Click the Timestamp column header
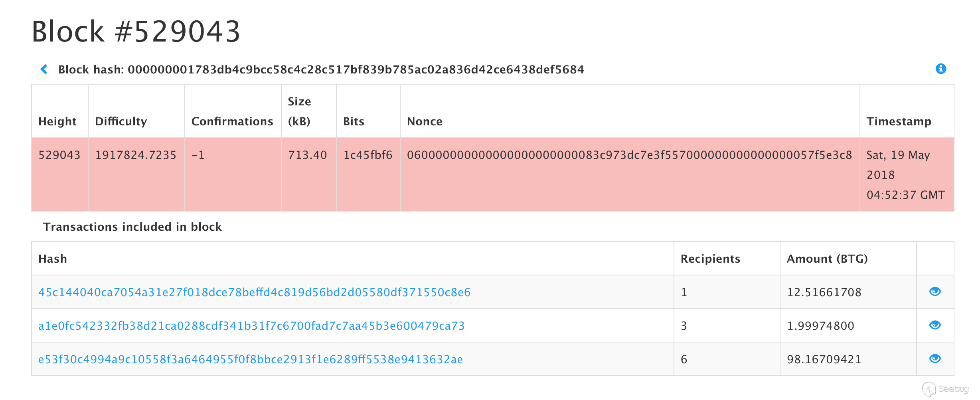The width and height of the screenshot is (980, 400). point(899,121)
